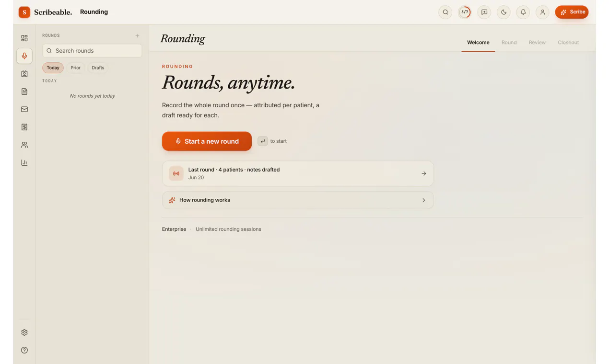This screenshot has width=609, height=364.
Task: Switch to the Closeout tab
Action: [x=568, y=42]
